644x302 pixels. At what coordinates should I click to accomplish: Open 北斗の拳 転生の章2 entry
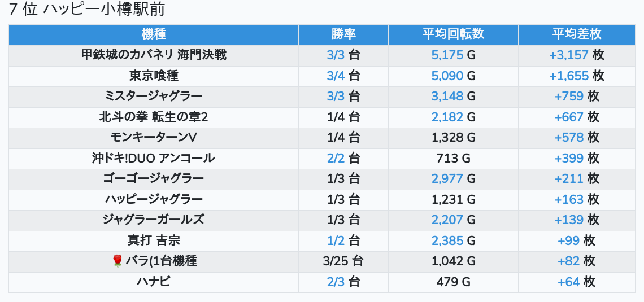pyautogui.click(x=154, y=117)
